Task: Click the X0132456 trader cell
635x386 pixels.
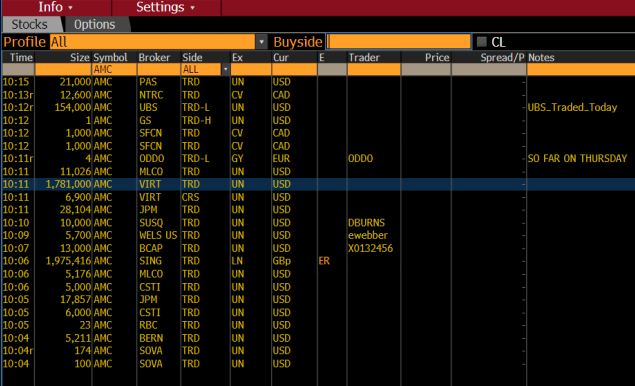Action: (x=371, y=248)
